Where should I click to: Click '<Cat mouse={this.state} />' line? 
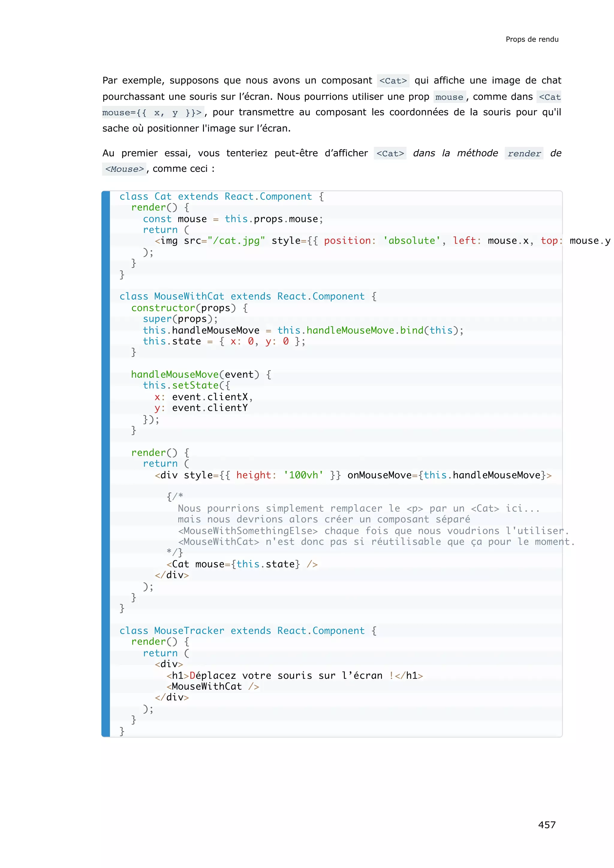click(242, 564)
